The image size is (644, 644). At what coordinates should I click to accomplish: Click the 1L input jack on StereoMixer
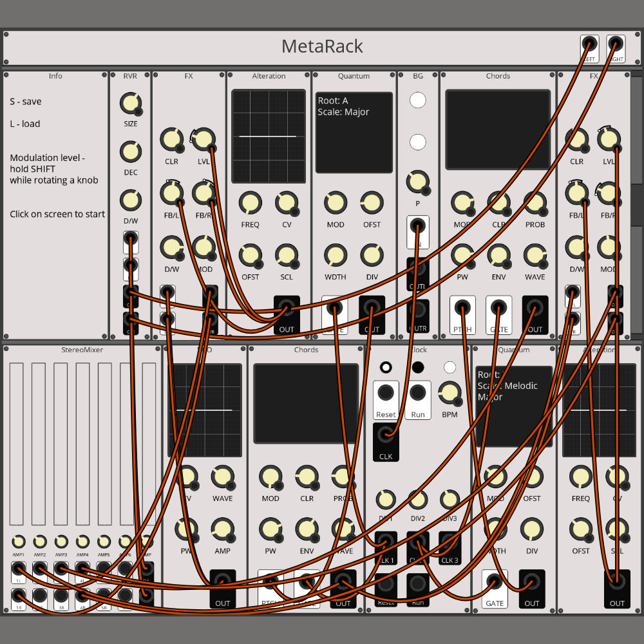coord(18,569)
